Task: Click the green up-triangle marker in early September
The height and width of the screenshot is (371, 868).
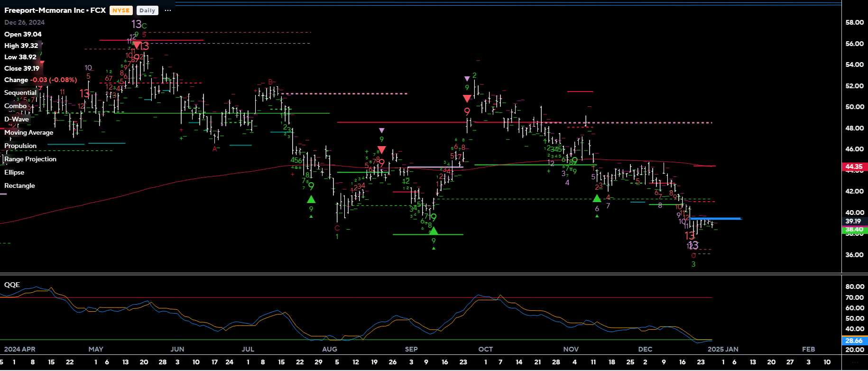Action: point(433,231)
